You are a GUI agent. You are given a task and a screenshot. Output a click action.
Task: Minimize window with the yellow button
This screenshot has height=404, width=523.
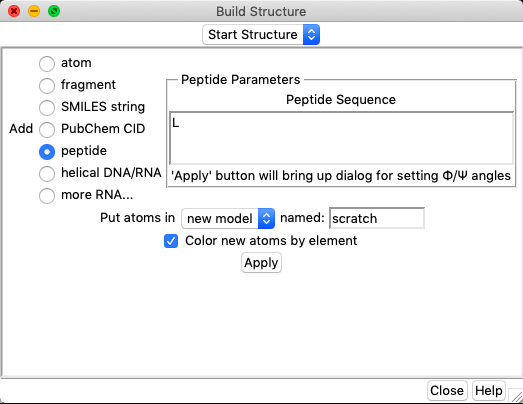(34, 11)
